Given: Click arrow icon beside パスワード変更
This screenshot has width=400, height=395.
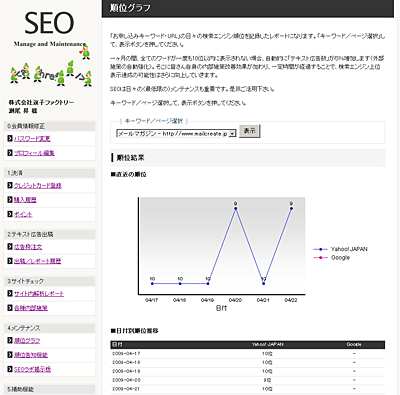Looking at the screenshot, I should [10, 138].
